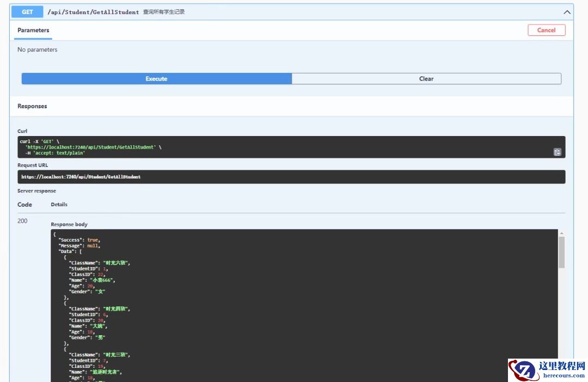
Task: Select the 200 status code
Action: pos(22,221)
